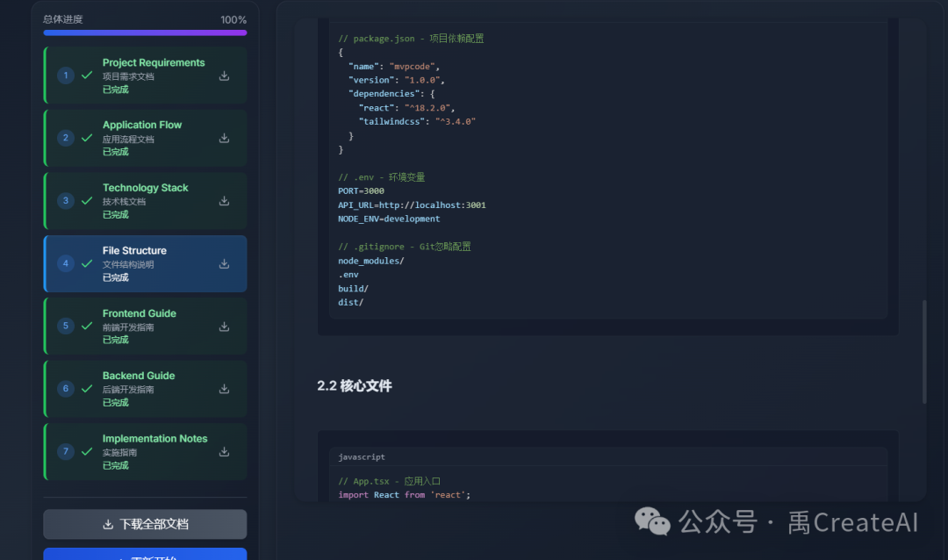The height and width of the screenshot is (560, 948).
Task: Click the package.json comment line
Action: click(x=411, y=39)
